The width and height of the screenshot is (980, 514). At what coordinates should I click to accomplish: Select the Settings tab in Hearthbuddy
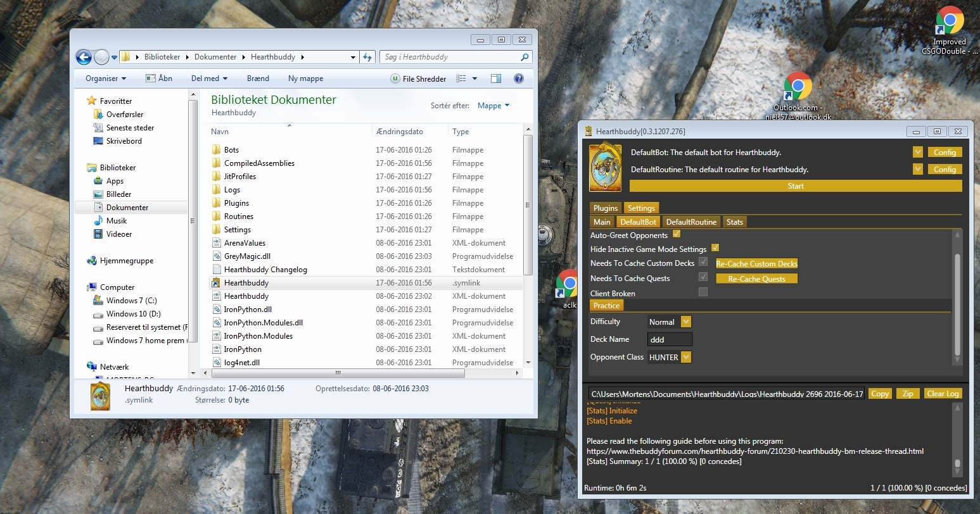point(641,208)
